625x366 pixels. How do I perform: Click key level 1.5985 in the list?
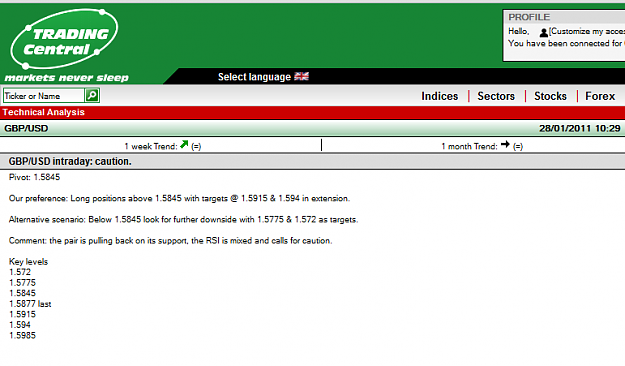[x=22, y=335]
